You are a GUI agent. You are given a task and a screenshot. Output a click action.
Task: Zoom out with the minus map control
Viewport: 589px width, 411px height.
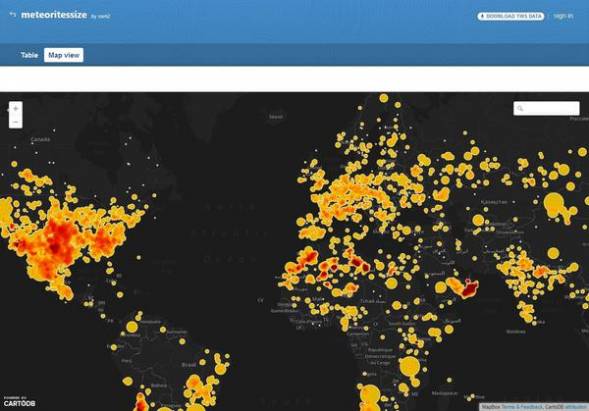15,122
